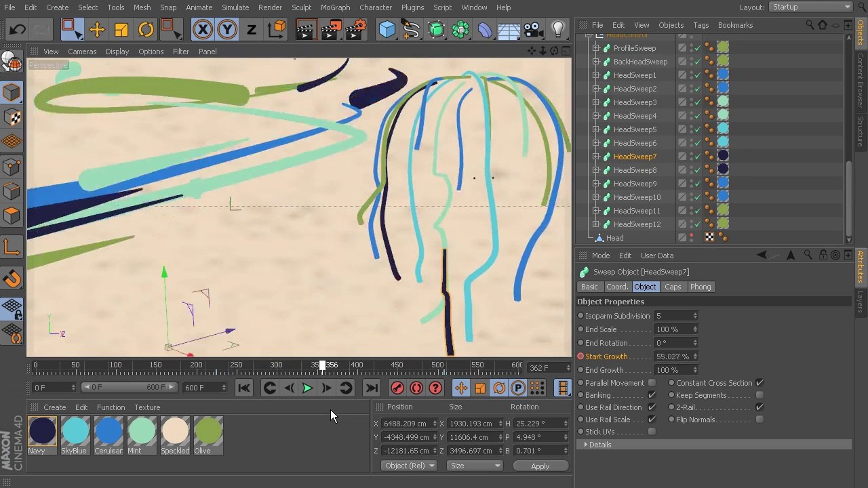Select the Navy material swatch
Screen dimensions: 868x488
(x=42, y=432)
